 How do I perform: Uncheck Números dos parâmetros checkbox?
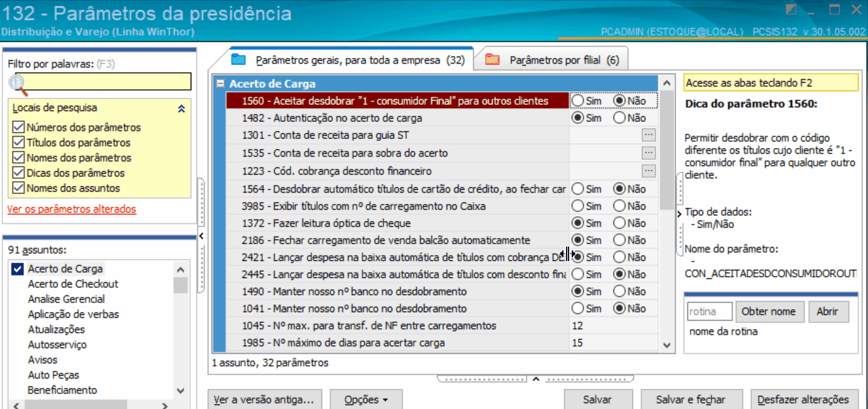tap(18, 128)
